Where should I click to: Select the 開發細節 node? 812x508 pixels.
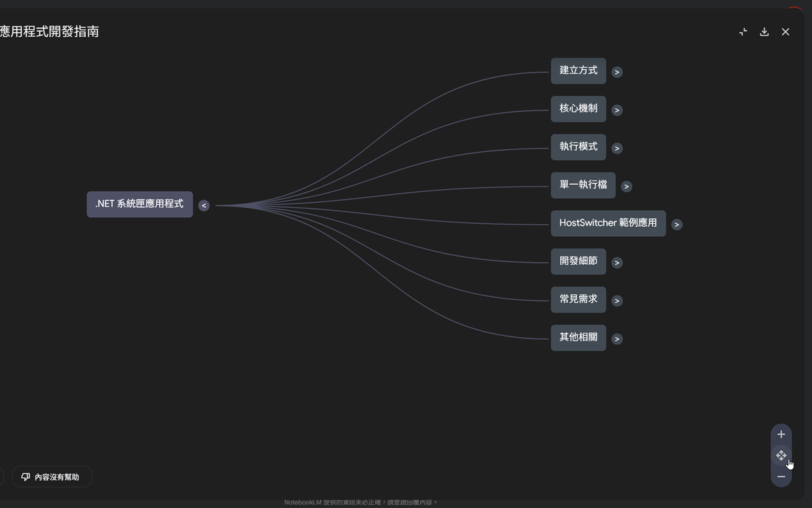[579, 262]
